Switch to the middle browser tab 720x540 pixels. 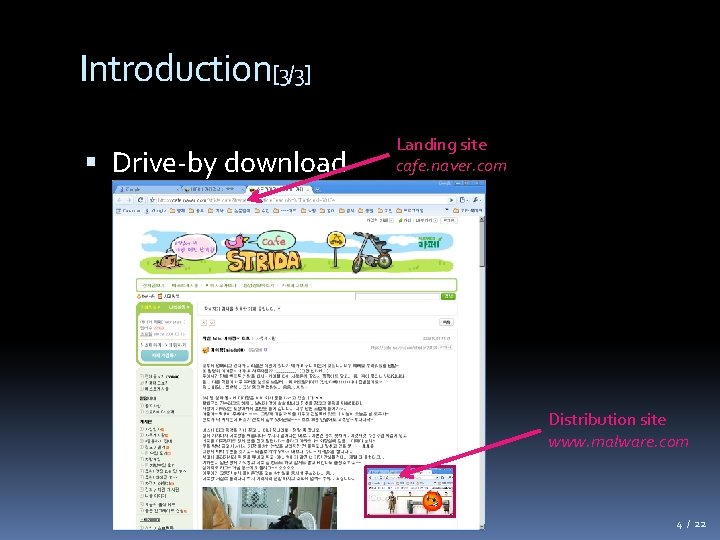pyautogui.click(x=212, y=189)
